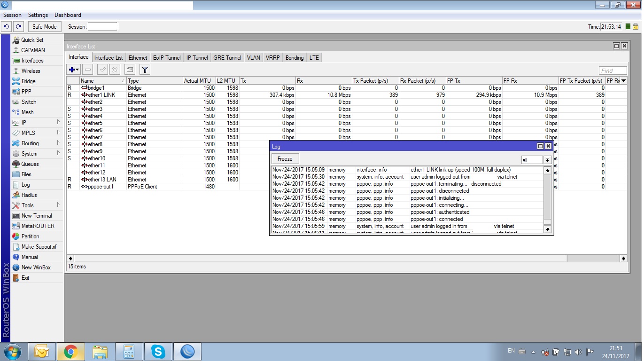Switch to the LTE tab
This screenshot has width=644, height=361.
[x=314, y=58]
